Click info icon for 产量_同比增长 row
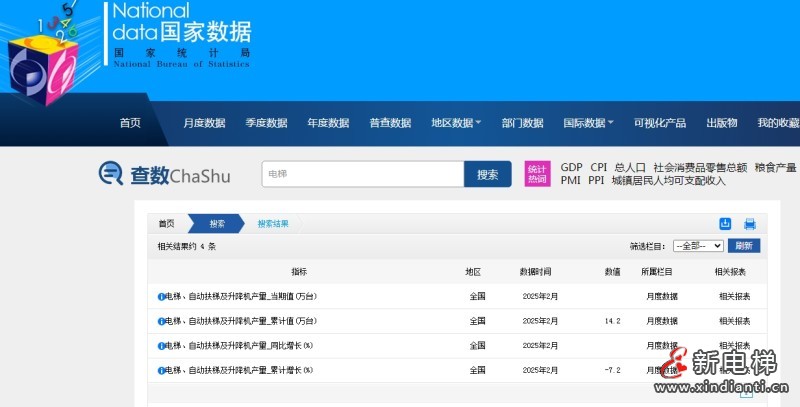This screenshot has height=407, width=800. [x=161, y=346]
